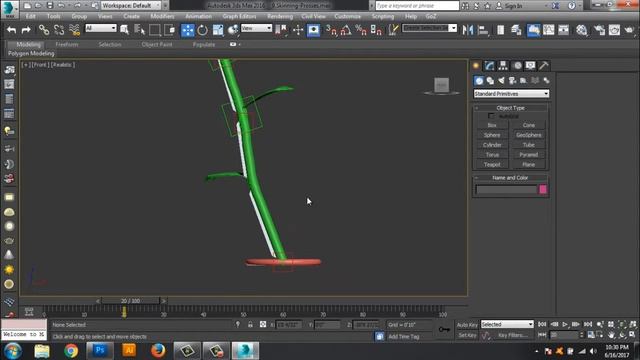Click the Mirror tool icon
640x360 pixels.
(x=468, y=30)
